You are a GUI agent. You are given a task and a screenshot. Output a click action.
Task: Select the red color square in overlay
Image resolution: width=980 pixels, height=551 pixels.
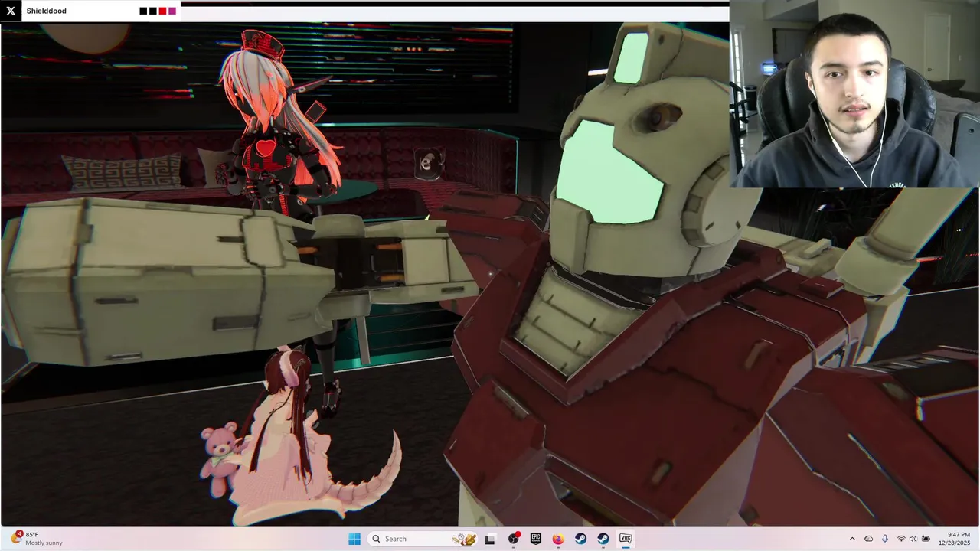(163, 11)
